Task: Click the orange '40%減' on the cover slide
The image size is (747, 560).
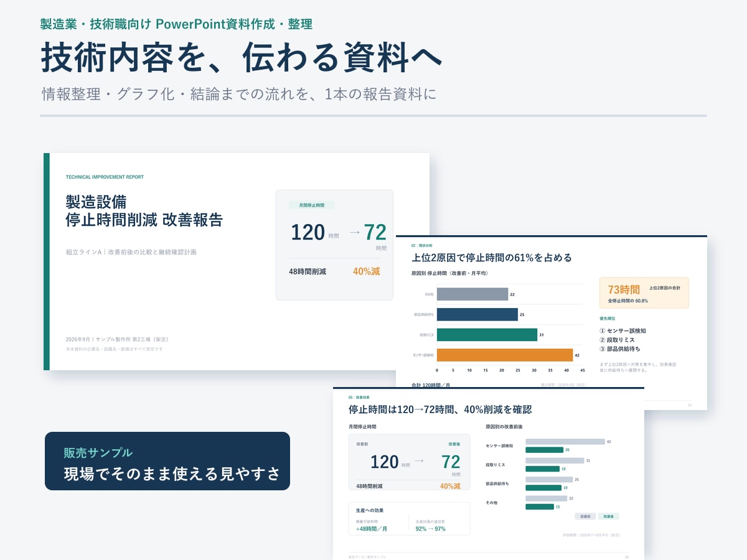Action: (x=366, y=271)
